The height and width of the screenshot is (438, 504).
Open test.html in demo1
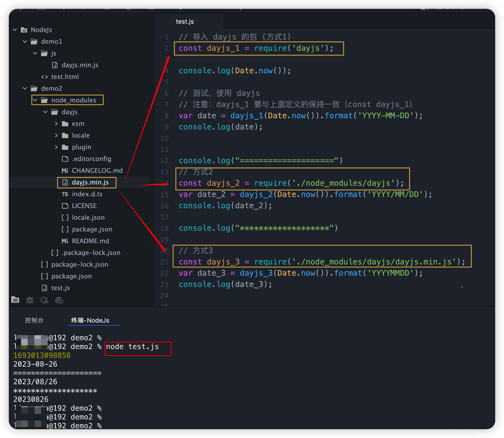[x=65, y=77]
